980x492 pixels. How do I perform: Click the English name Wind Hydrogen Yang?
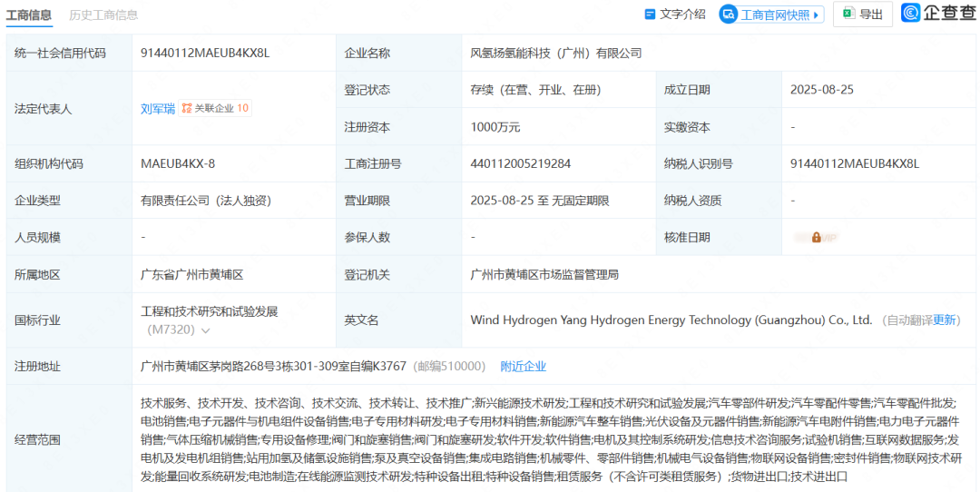click(671, 320)
